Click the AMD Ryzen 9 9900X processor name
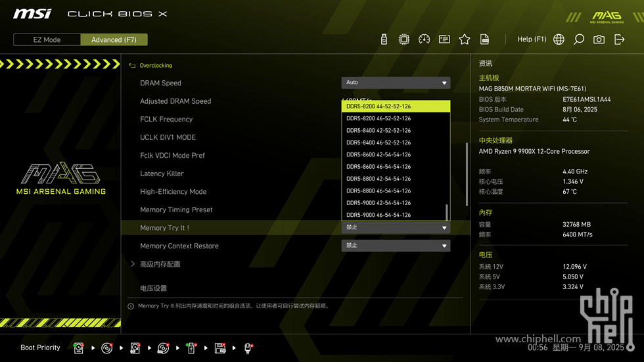644x362 pixels. pos(534,151)
